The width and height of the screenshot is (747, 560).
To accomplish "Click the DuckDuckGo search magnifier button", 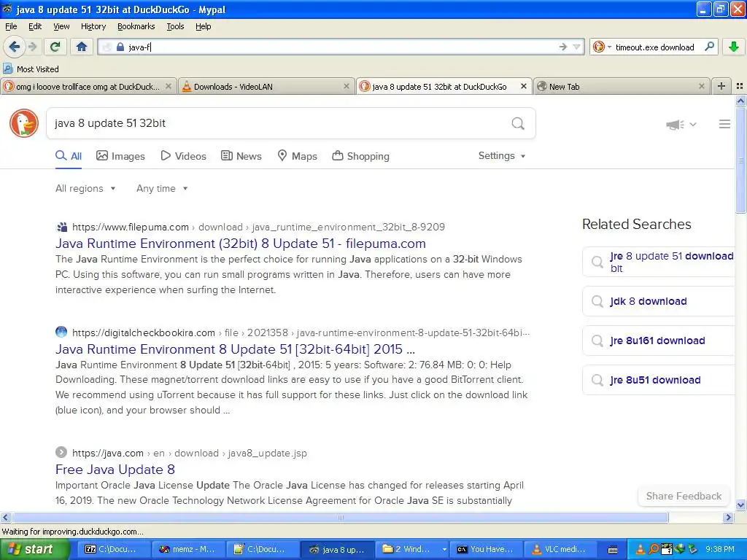I will [x=518, y=123].
